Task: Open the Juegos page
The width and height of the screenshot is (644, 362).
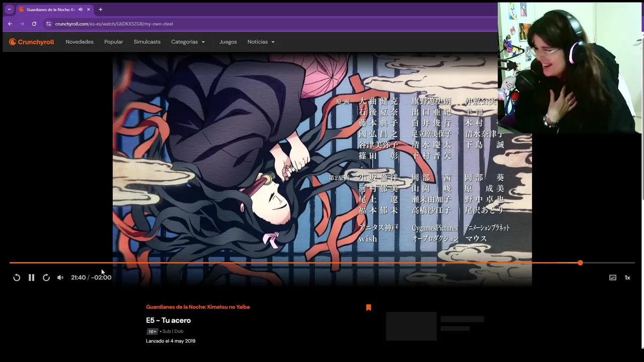Action: pyautogui.click(x=228, y=42)
